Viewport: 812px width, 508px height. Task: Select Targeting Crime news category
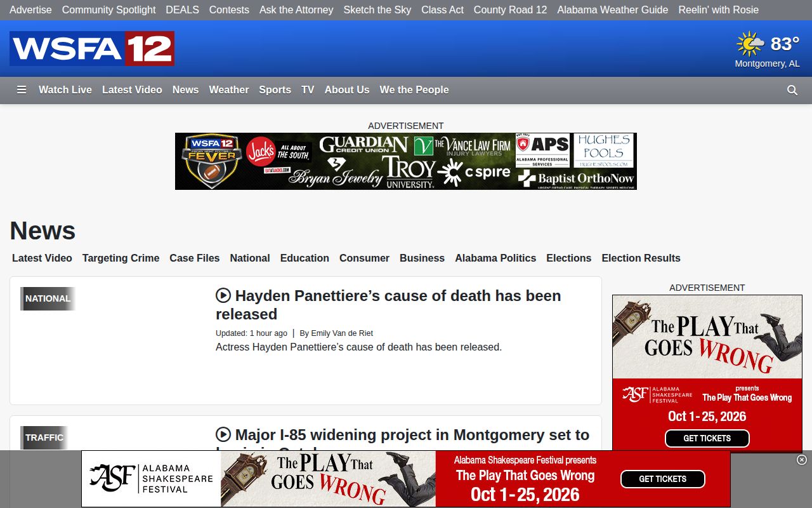(x=121, y=258)
